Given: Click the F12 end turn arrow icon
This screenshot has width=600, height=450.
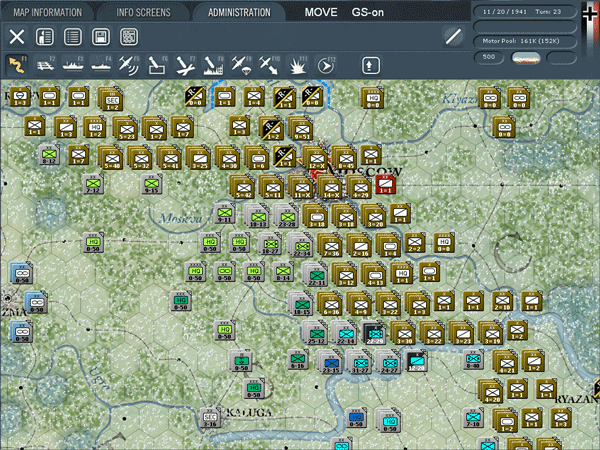Looking at the screenshot, I should click(326, 66).
